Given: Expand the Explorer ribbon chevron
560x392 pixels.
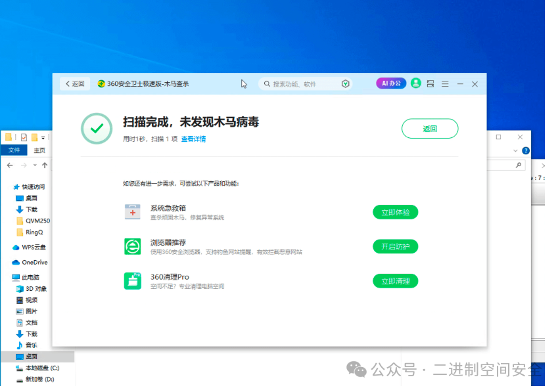Looking at the screenshot, I should (515, 150).
